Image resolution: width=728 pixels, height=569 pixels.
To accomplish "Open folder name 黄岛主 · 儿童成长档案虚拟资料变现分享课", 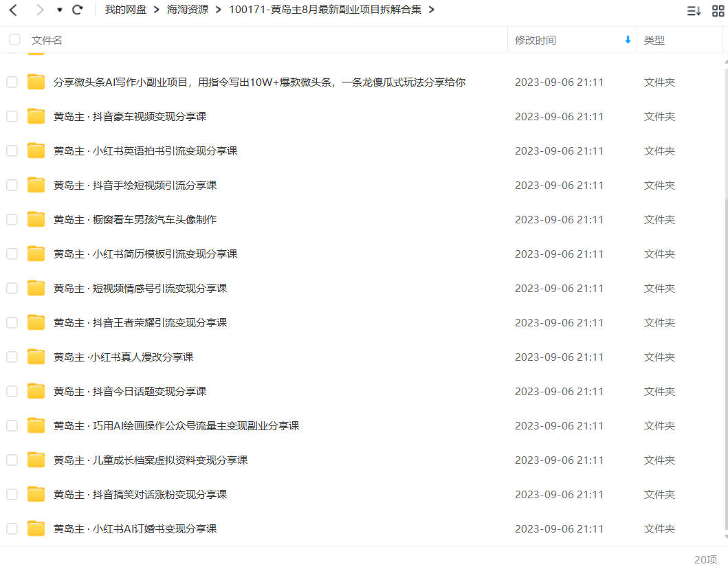I will [151, 460].
